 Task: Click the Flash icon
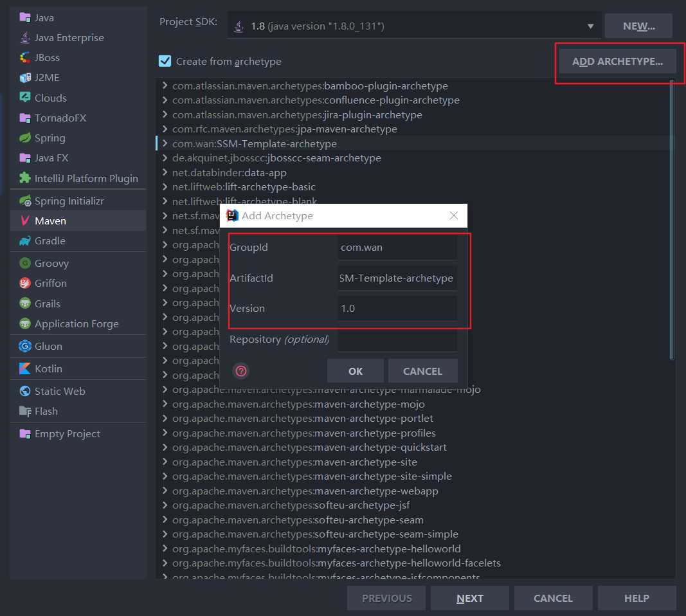click(25, 412)
